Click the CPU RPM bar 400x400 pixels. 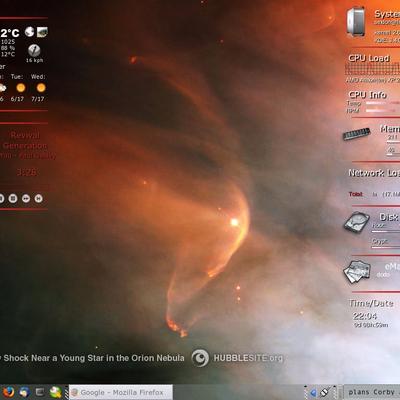(383, 111)
